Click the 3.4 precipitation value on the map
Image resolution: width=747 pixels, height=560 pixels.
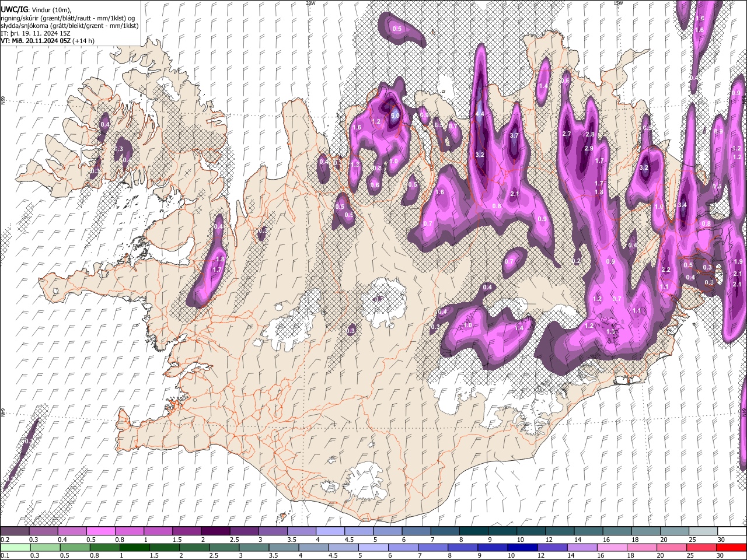tap(683, 205)
